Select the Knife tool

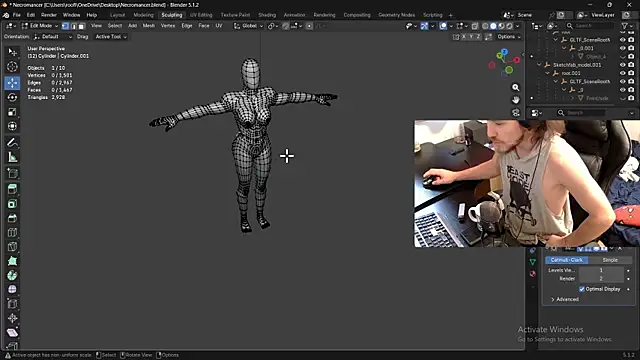tap(12, 247)
